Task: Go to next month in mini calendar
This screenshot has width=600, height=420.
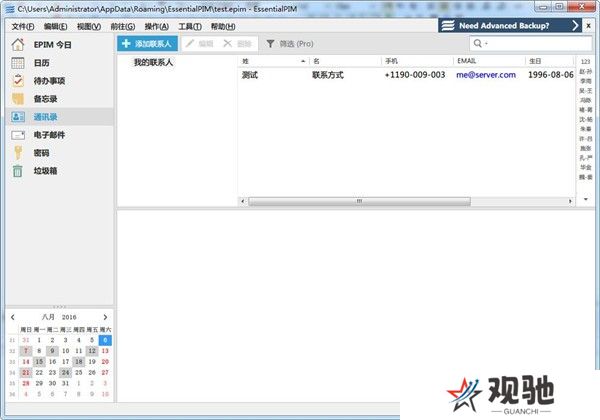Action: [105, 317]
